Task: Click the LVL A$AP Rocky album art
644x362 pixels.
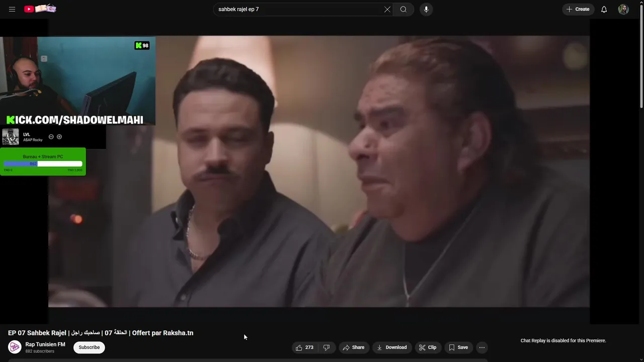Action: pos(10,137)
